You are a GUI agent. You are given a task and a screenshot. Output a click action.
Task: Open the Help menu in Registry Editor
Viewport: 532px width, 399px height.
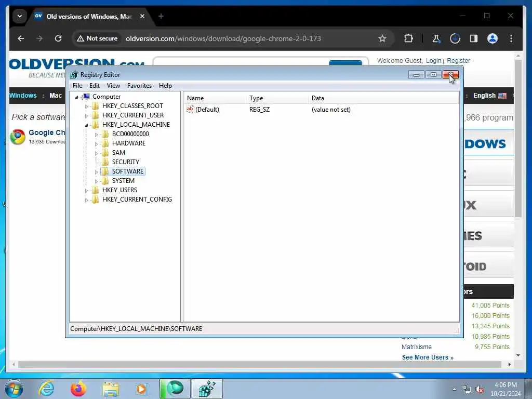coord(165,86)
